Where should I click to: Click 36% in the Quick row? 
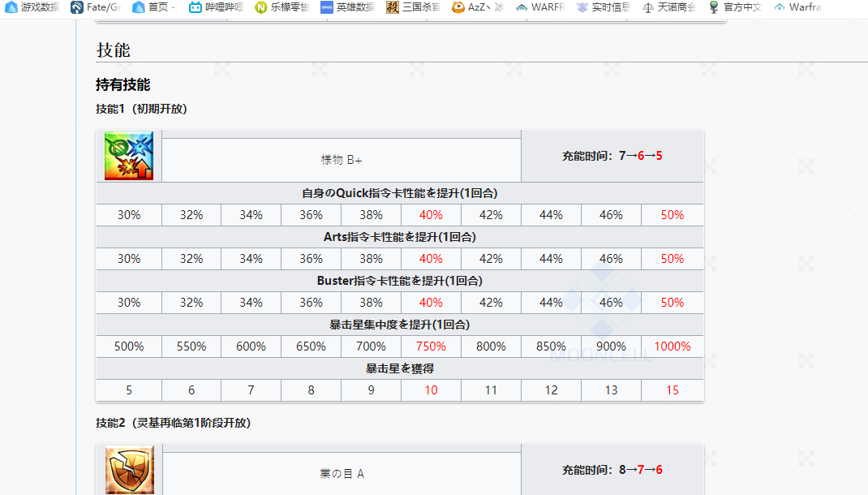click(312, 215)
